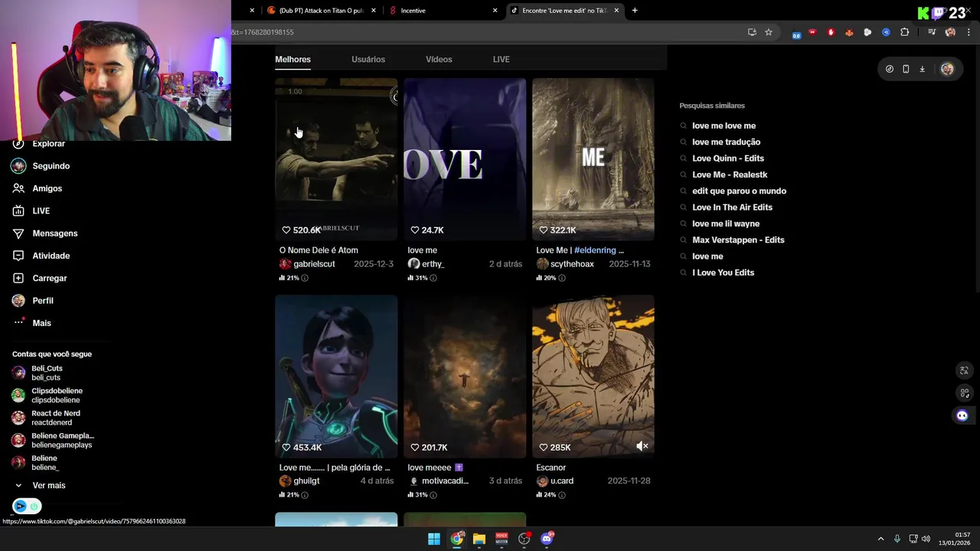
Task: Open the ghuilgt video thumbnail
Action: click(x=336, y=377)
